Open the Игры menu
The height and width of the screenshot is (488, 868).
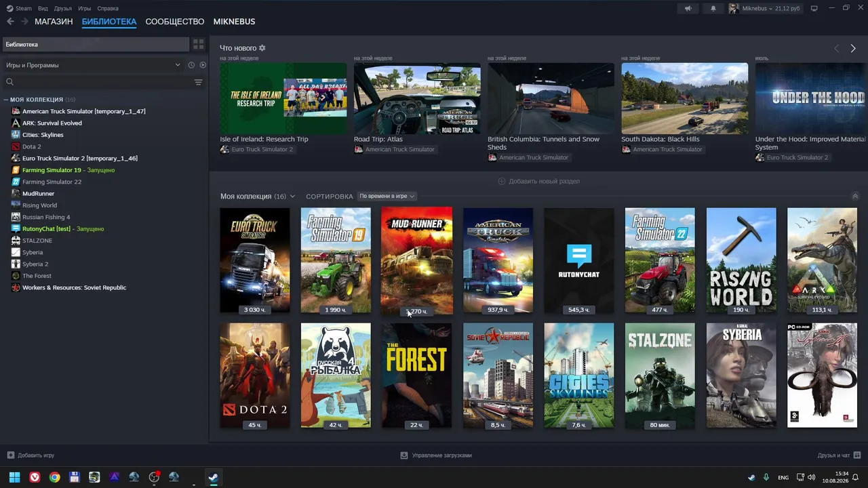(x=85, y=8)
